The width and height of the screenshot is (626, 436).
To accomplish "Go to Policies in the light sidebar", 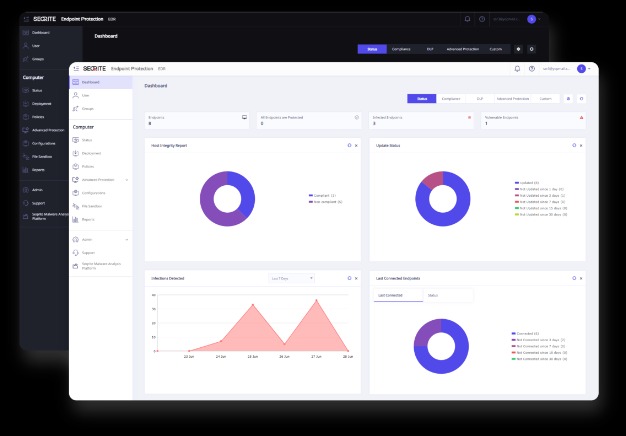I will 88,167.
